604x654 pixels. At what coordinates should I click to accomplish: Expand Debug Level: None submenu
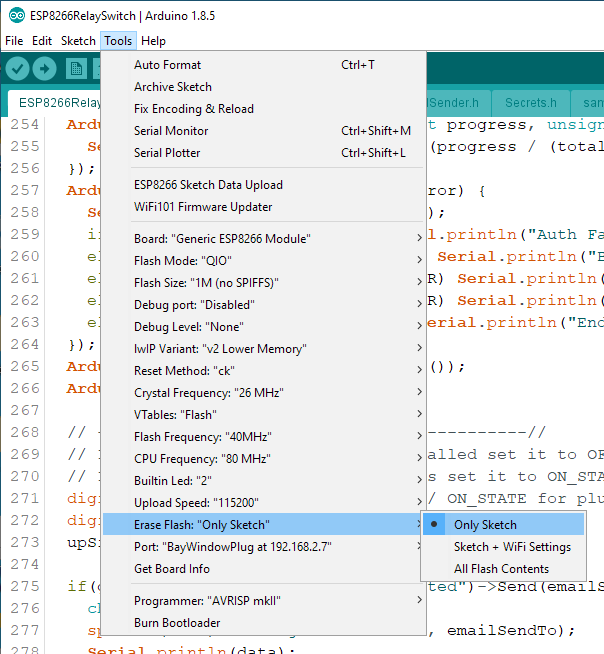coord(264,327)
